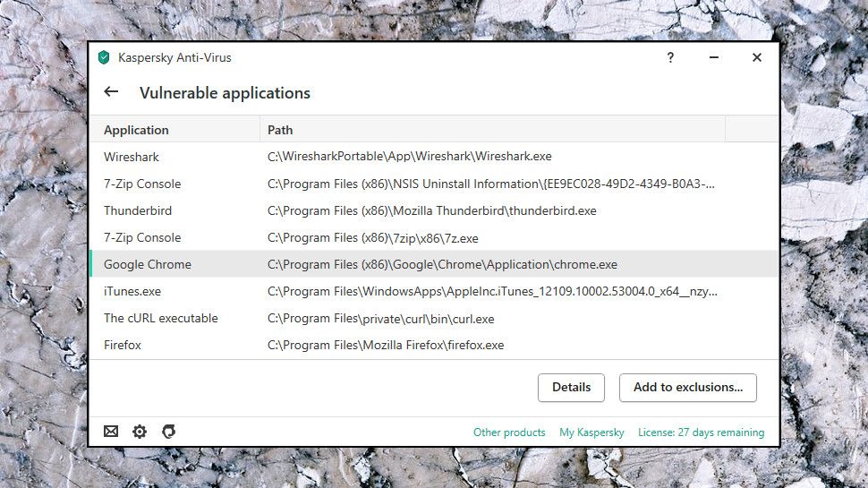This screenshot has height=488, width=868.
Task: Open settings via the gear icon
Action: pyautogui.click(x=140, y=432)
